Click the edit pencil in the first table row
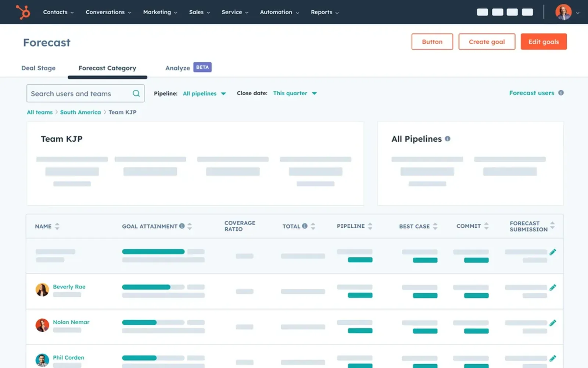Viewport: 588px width, 368px height. click(553, 252)
